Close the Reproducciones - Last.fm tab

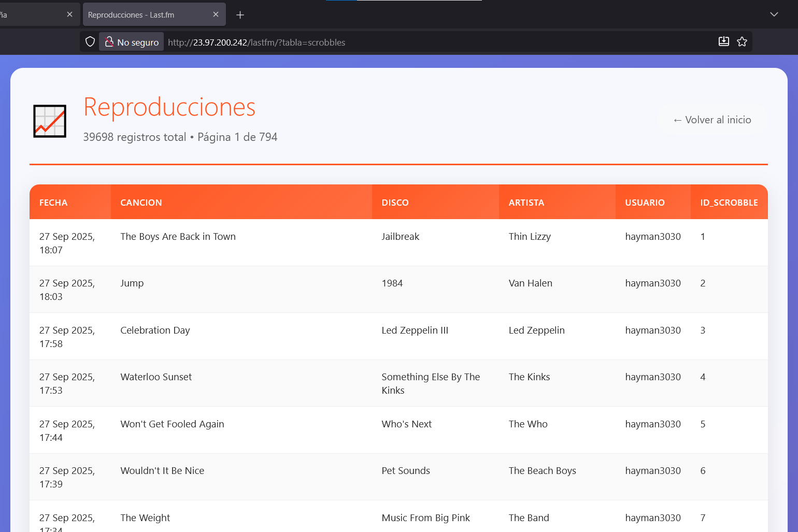pyautogui.click(x=216, y=15)
